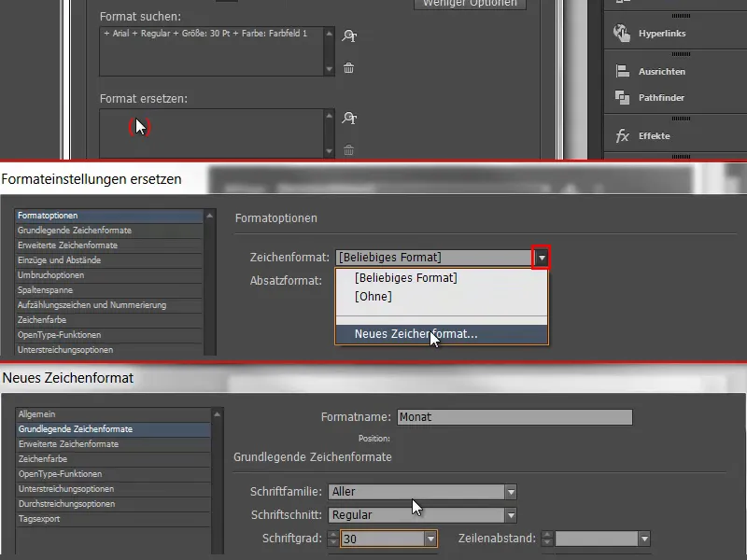This screenshot has width=747, height=560.
Task: Select OpenType-Funktionen in Formateinstellungen ersetzen list
Action: [109, 335]
